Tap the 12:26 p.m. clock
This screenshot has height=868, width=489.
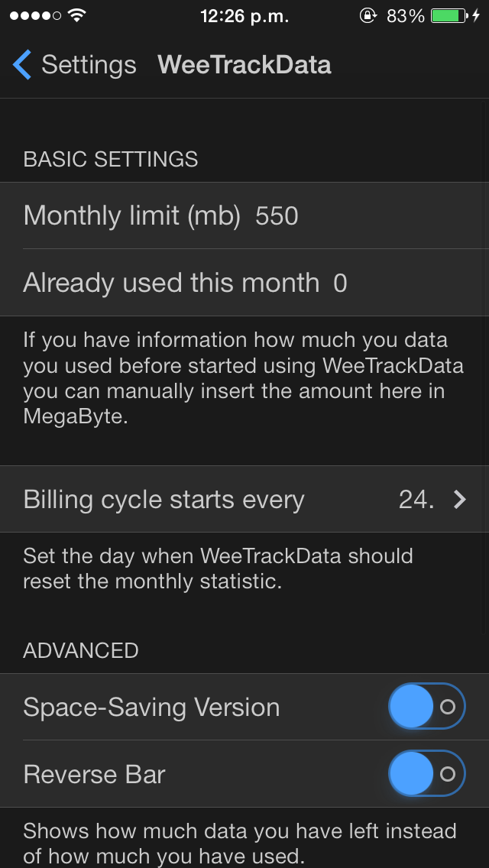244,15
